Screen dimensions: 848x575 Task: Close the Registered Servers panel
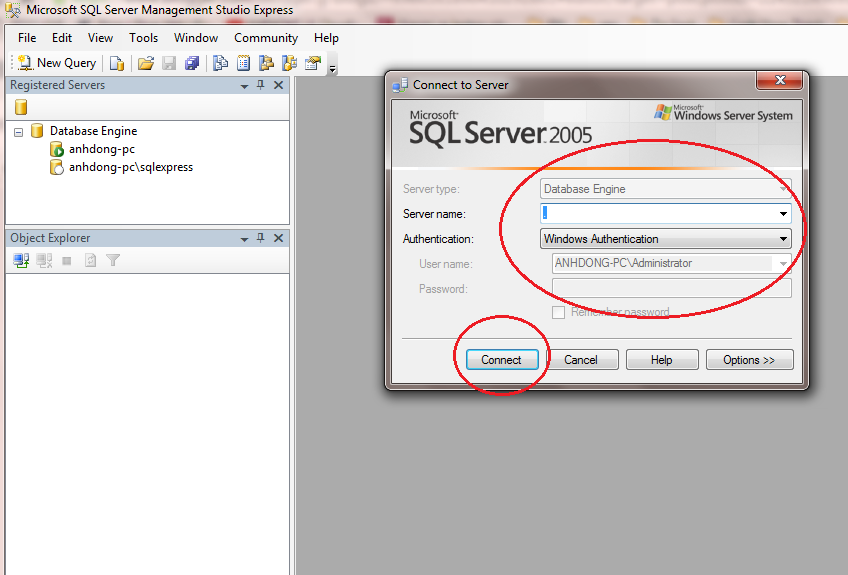coord(279,85)
